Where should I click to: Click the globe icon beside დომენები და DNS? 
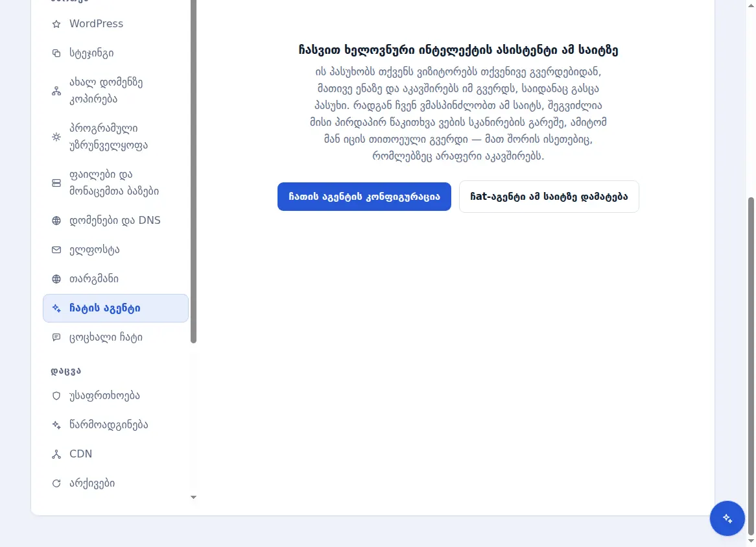(56, 221)
